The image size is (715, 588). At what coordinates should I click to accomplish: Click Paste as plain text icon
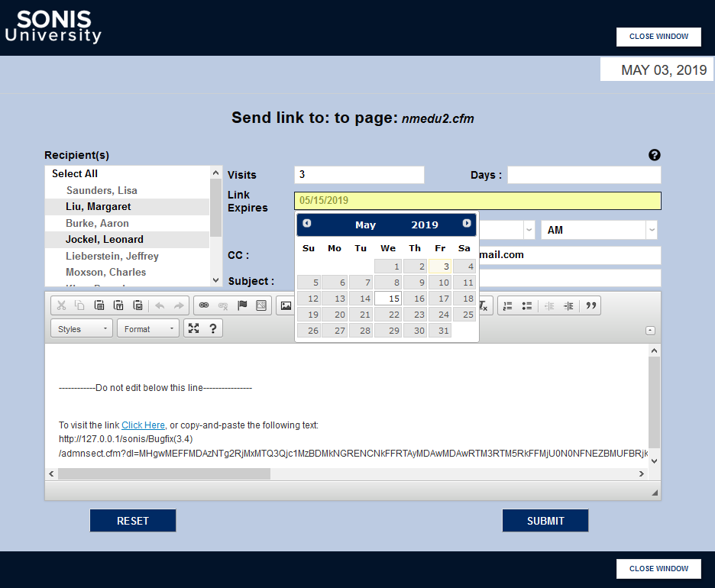pyautogui.click(x=118, y=305)
